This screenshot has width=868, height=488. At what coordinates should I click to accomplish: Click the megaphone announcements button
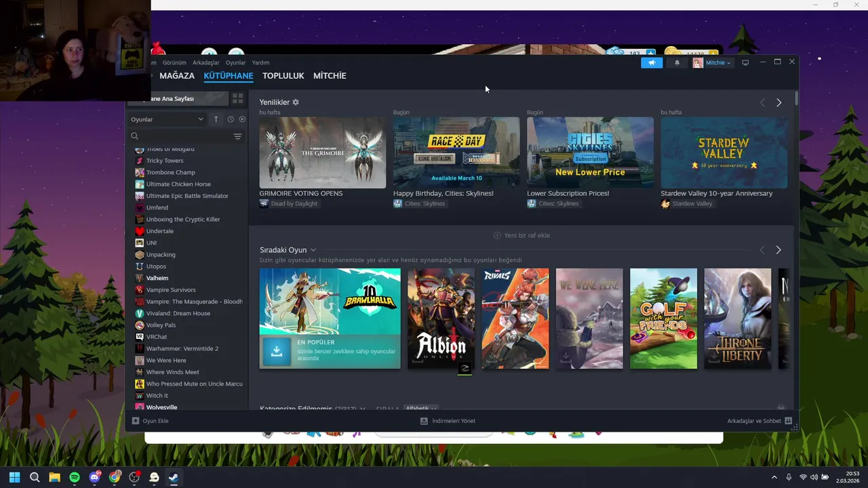coord(652,62)
